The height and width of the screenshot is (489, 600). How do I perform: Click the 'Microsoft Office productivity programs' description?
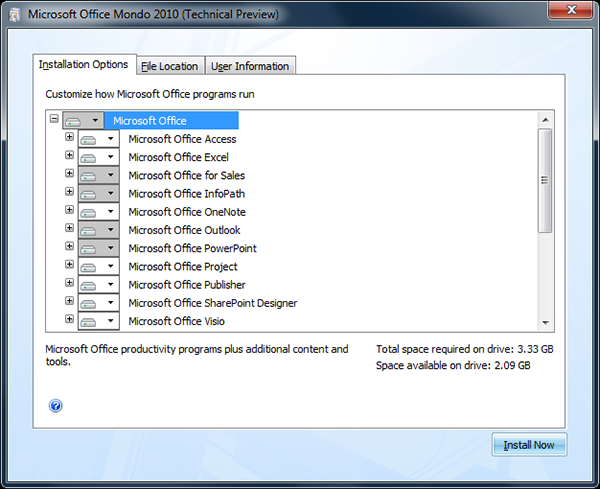pos(197,355)
